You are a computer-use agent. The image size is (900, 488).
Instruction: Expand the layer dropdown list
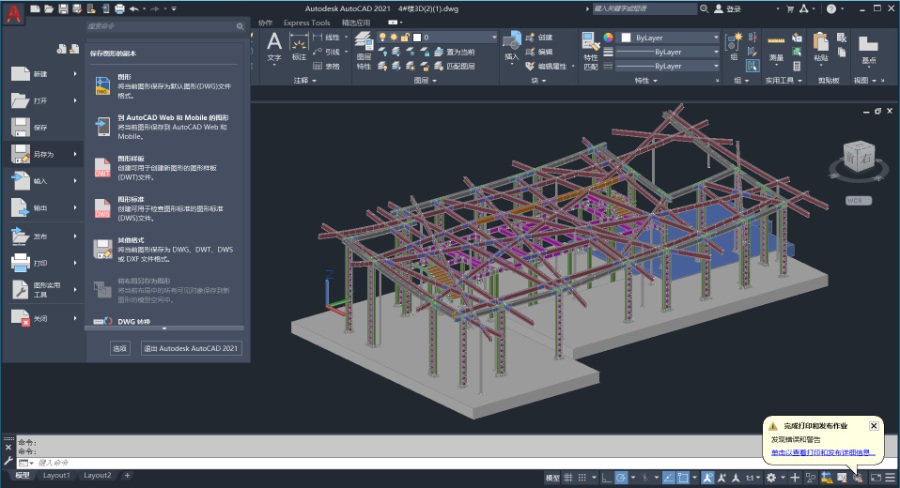[494, 37]
